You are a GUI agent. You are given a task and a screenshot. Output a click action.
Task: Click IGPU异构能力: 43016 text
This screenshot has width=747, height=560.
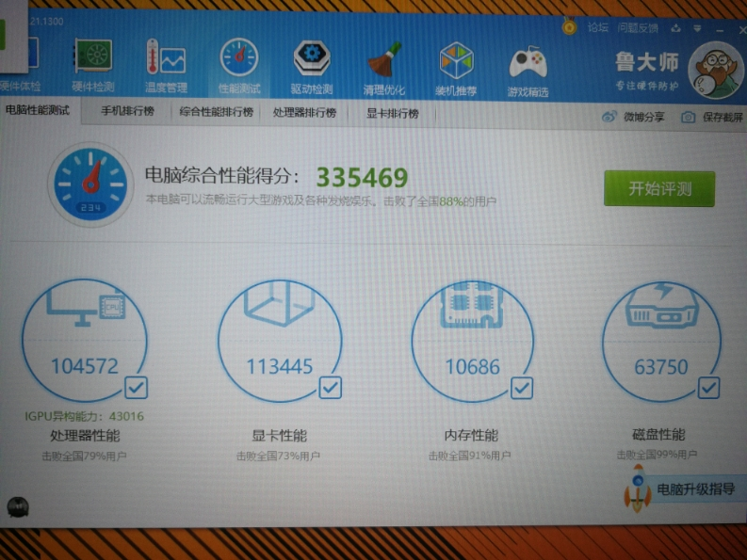click(x=85, y=416)
